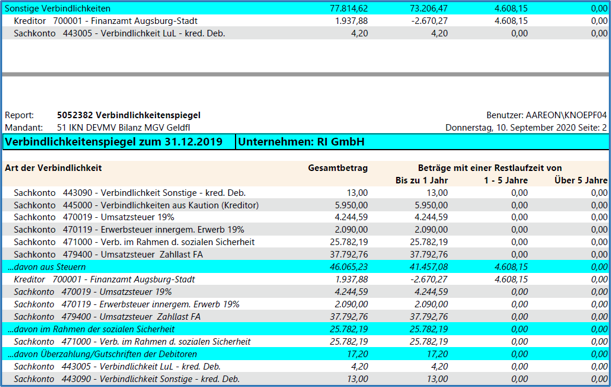Click the 'Report:' label
The image size is (611, 387).
[19, 115]
